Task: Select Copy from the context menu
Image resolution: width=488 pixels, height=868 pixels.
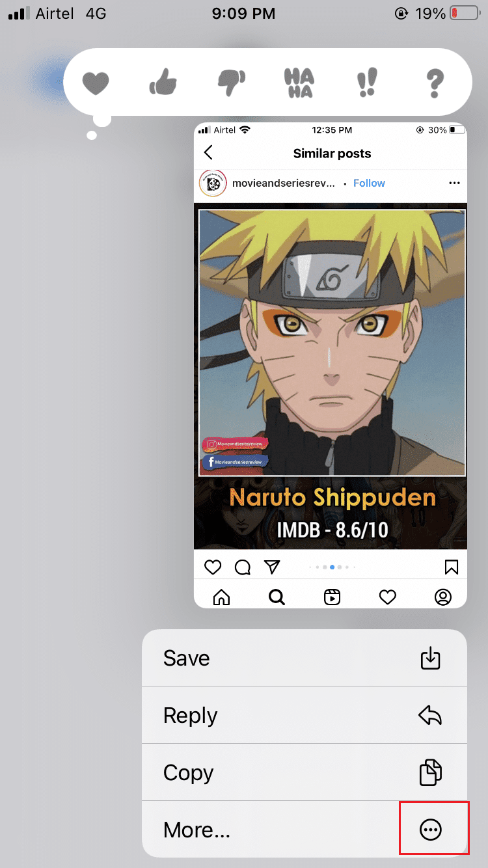Action: 305,772
